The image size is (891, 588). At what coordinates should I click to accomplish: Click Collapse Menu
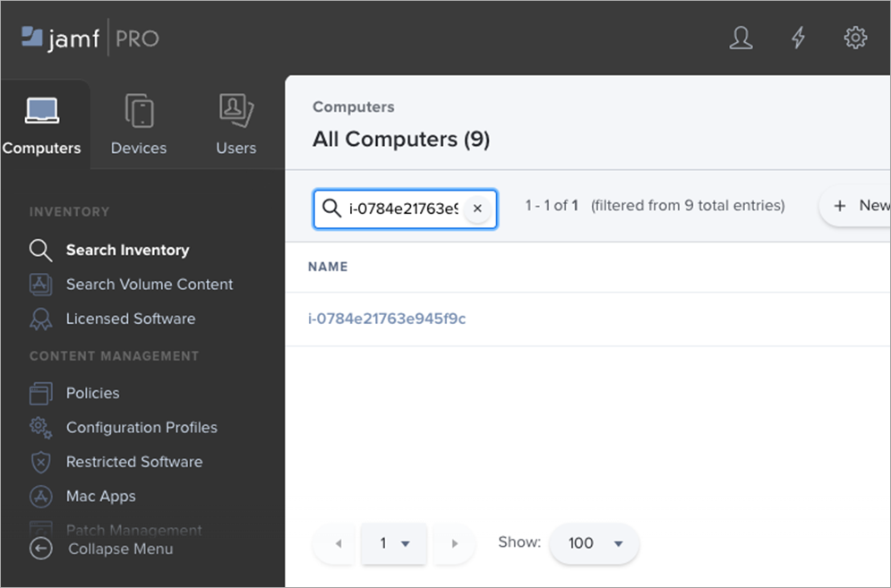click(121, 549)
